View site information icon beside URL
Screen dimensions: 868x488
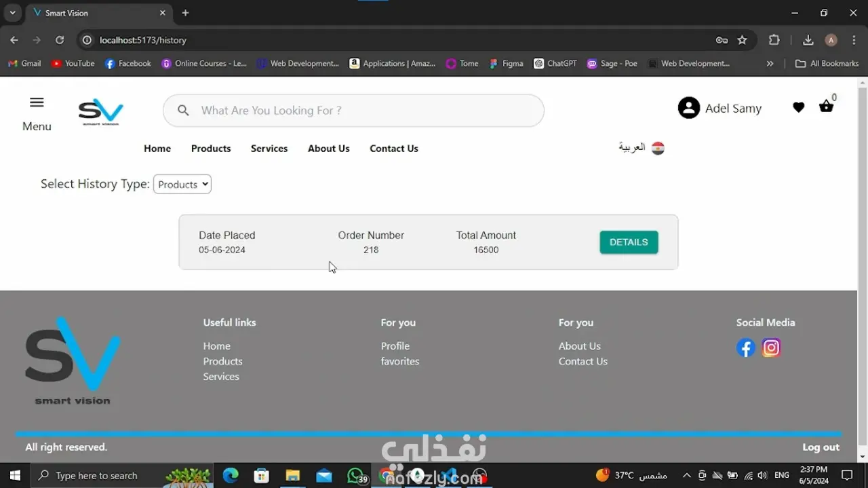coord(87,40)
